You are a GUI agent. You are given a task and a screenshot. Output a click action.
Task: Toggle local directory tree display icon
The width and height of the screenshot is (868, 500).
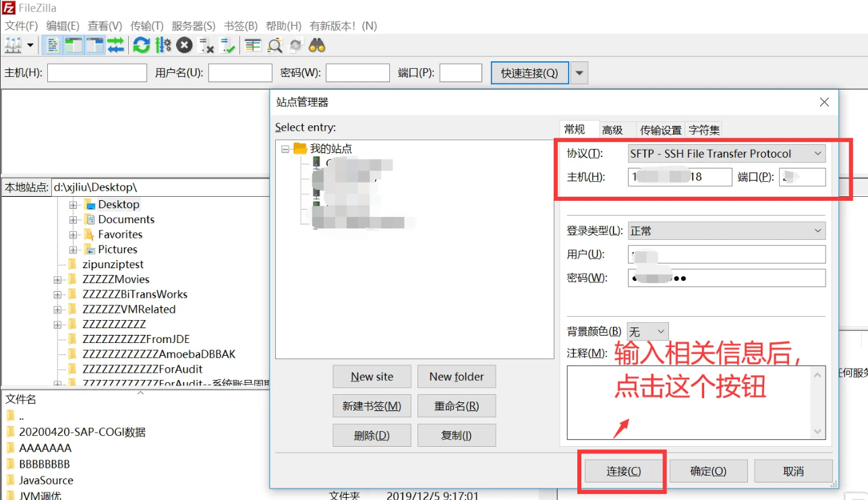pyautogui.click(x=73, y=45)
